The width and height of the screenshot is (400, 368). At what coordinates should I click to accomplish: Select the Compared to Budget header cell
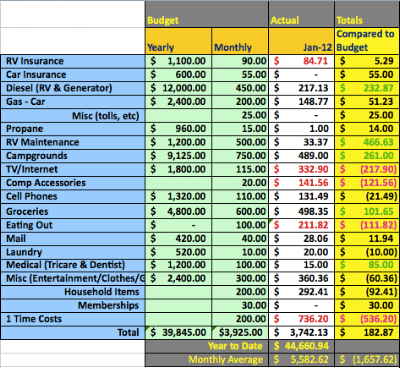coord(367,41)
